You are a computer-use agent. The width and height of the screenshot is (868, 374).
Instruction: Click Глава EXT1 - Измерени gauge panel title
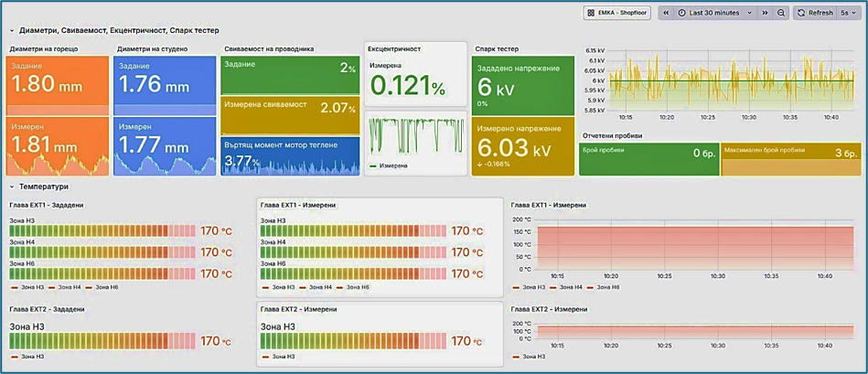coord(298,205)
